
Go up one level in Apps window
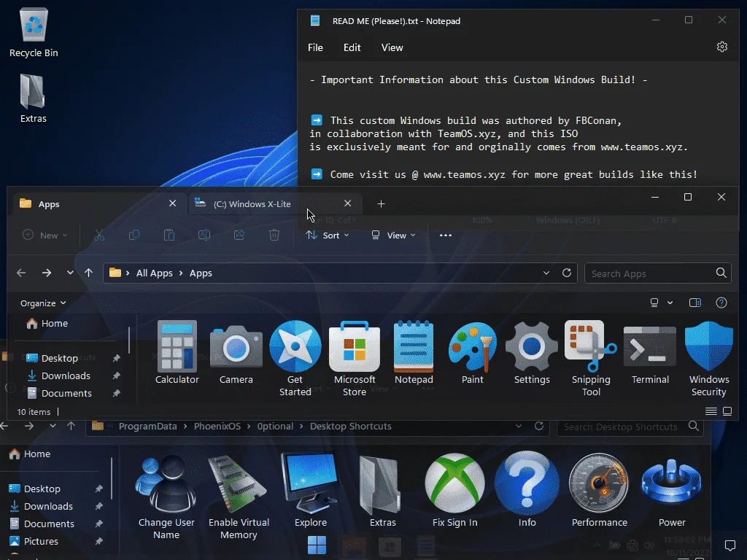click(88, 273)
